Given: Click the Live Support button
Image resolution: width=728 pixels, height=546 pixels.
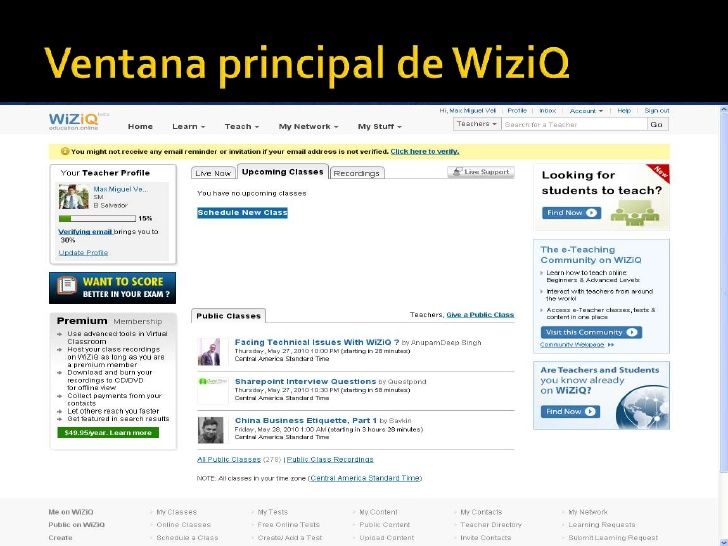Looking at the screenshot, I should coord(481,172).
